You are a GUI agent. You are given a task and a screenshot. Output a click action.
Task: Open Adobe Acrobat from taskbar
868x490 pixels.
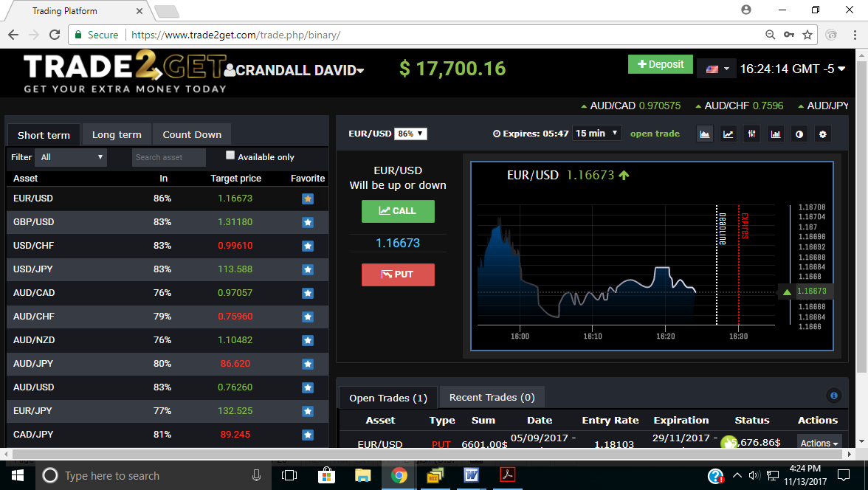[508, 475]
